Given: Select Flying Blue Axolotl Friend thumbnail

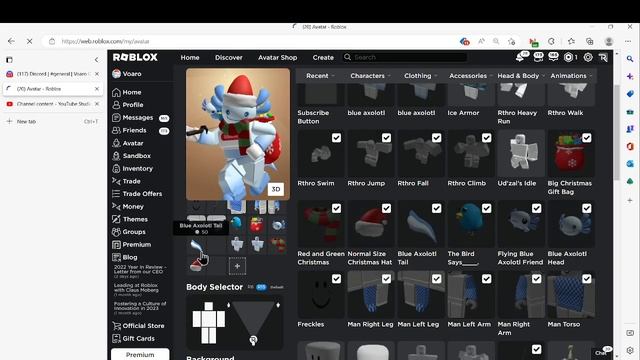Looking at the screenshot, I should (x=521, y=224).
